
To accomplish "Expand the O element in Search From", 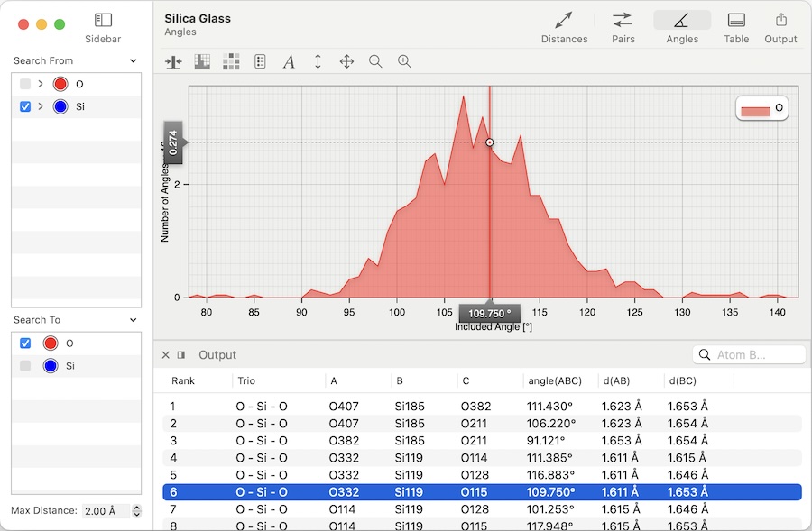I will [41, 84].
